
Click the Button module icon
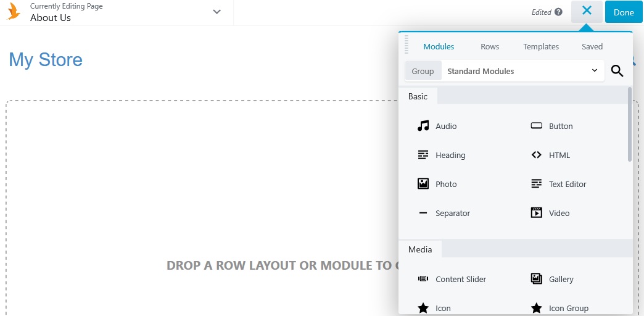[x=537, y=126]
